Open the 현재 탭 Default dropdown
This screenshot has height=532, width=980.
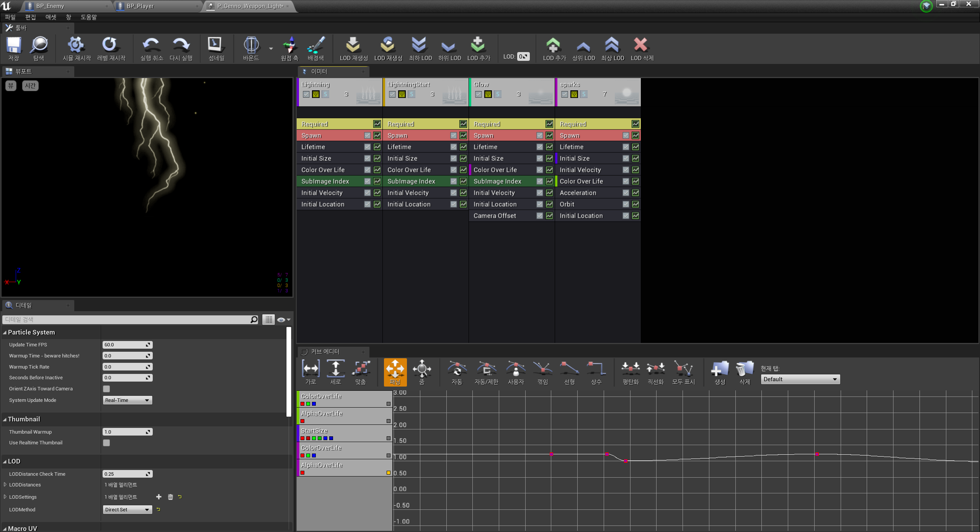point(800,379)
